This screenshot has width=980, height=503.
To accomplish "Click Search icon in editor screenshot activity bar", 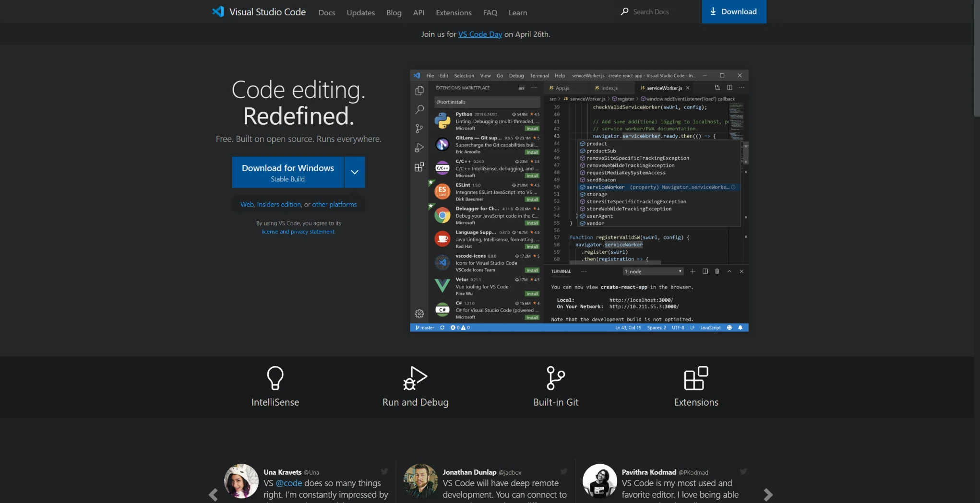I will (x=419, y=109).
